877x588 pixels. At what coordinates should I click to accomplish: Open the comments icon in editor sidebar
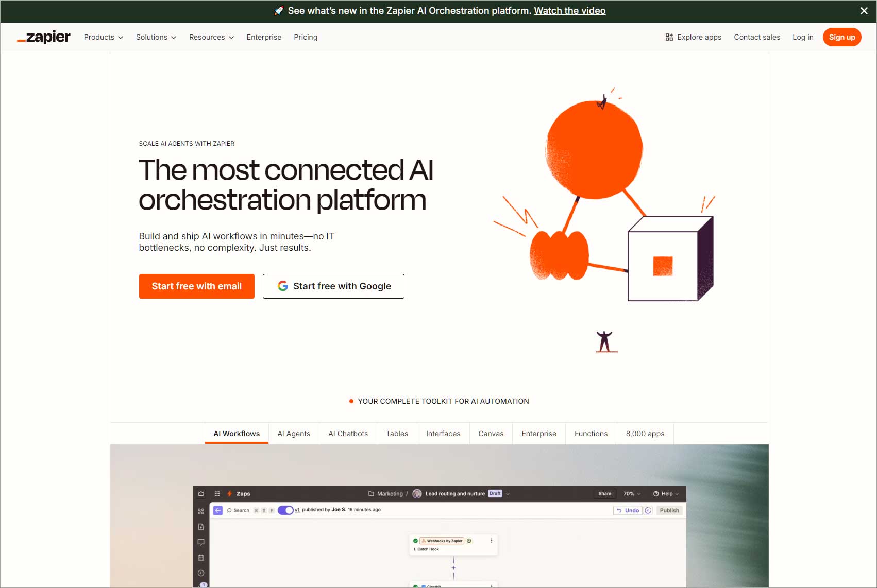pyautogui.click(x=201, y=542)
